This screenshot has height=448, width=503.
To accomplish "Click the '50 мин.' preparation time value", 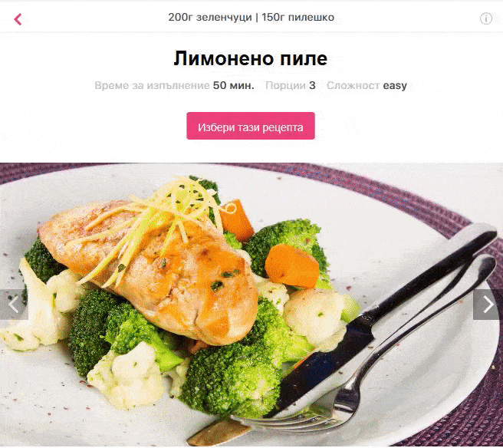I will (x=233, y=85).
